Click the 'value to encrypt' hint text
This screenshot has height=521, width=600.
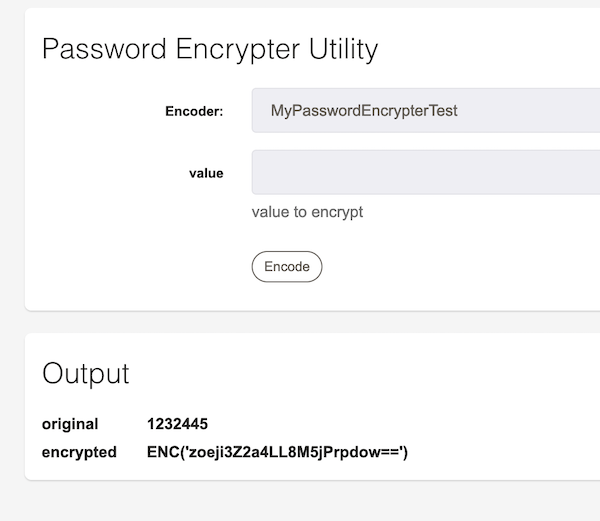tap(307, 212)
